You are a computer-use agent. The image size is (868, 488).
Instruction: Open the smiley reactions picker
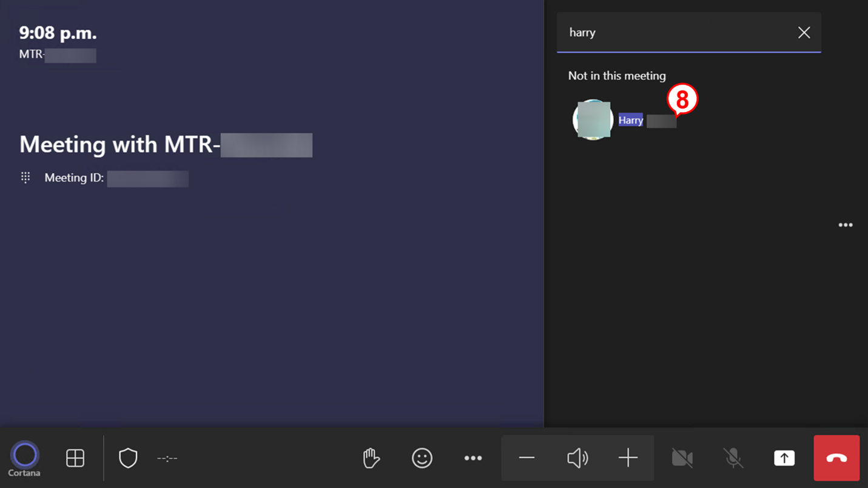(422, 458)
